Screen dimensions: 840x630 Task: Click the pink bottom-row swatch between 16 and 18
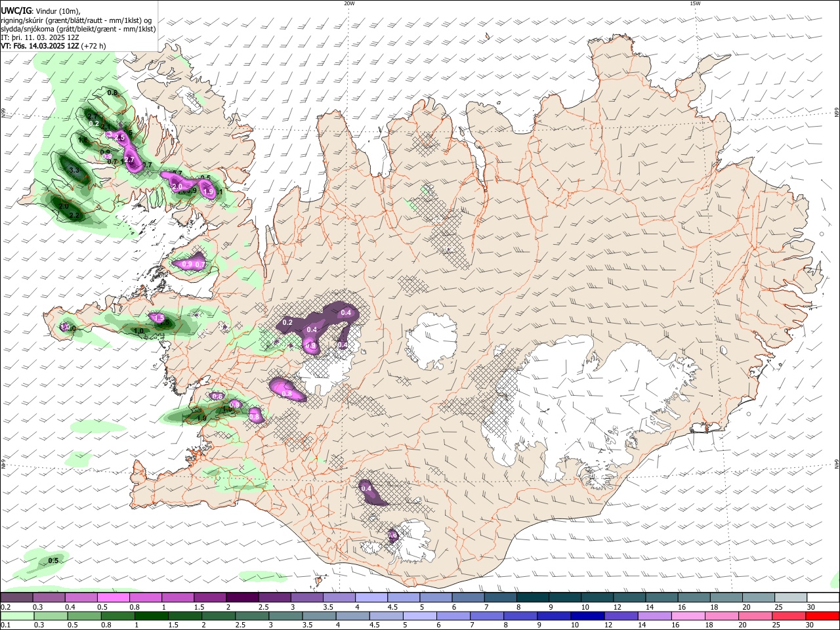coord(688,616)
